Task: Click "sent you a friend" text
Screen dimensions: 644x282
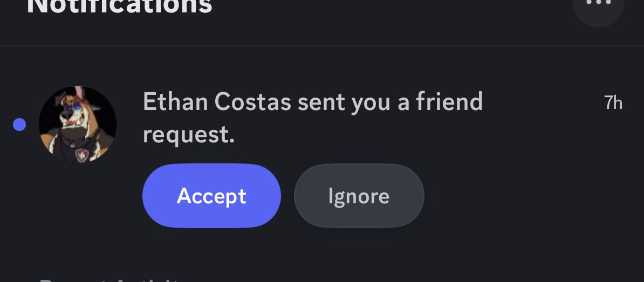Action: point(390,101)
